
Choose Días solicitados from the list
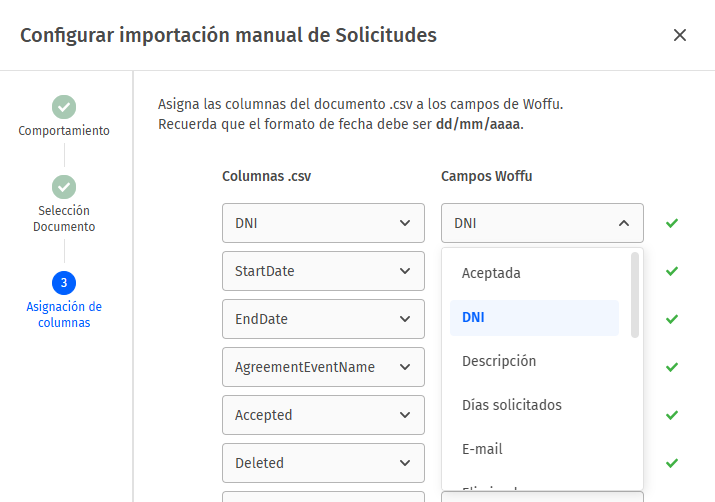pos(534,405)
